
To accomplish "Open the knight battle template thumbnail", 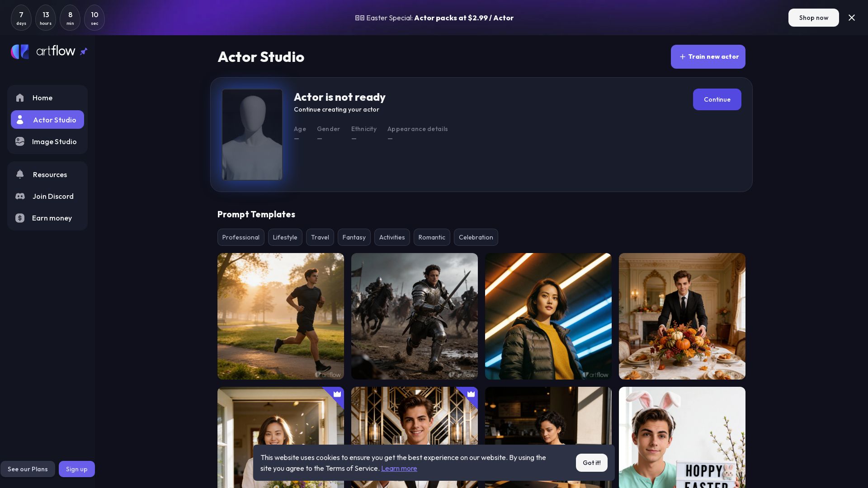I will (x=415, y=316).
